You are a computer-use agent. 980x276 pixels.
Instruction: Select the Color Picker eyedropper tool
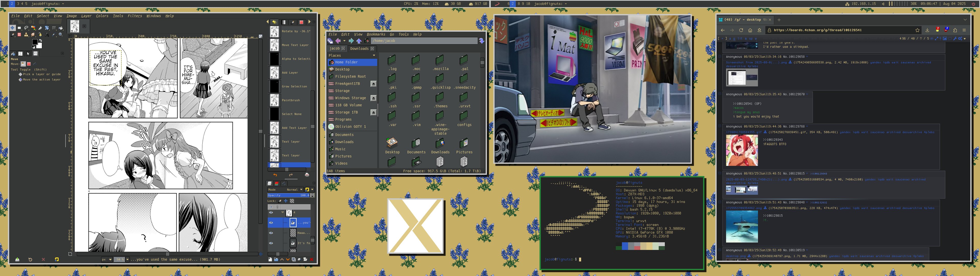[x=54, y=35]
